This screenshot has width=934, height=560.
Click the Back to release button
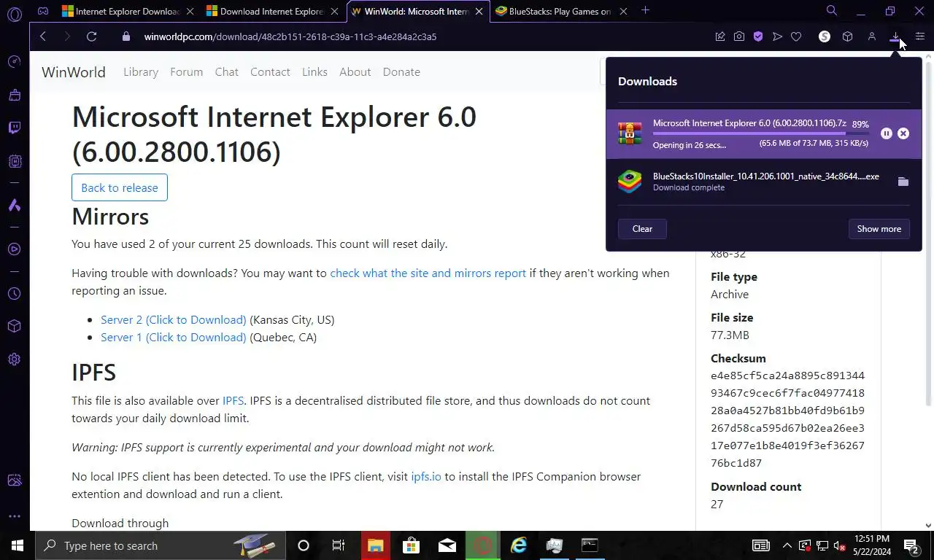[120, 187]
